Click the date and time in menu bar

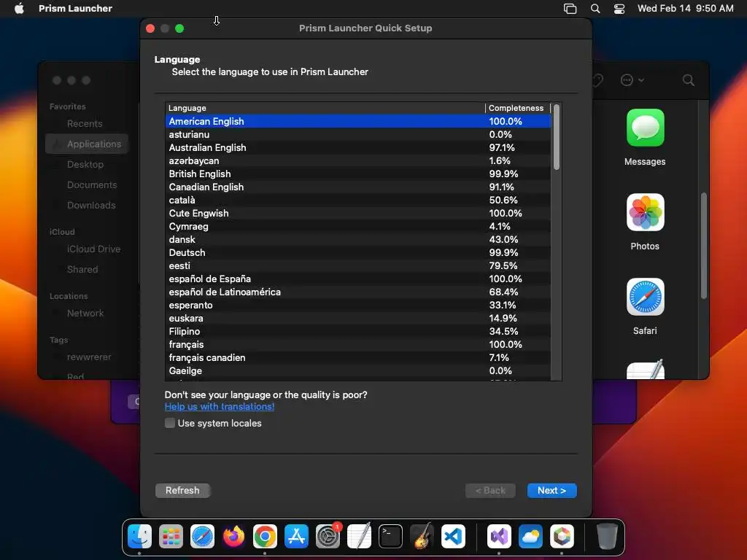[x=685, y=8]
